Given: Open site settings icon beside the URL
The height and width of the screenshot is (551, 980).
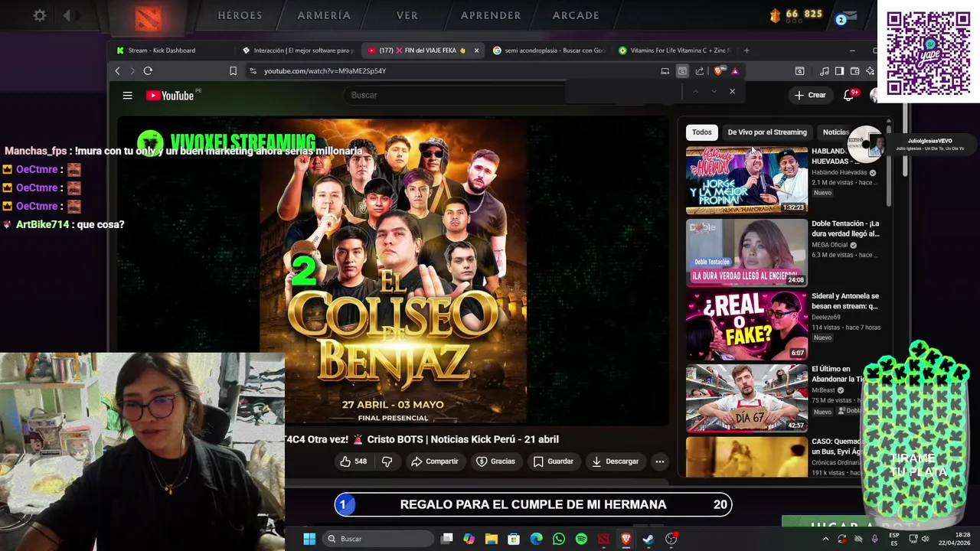Looking at the screenshot, I should point(253,71).
